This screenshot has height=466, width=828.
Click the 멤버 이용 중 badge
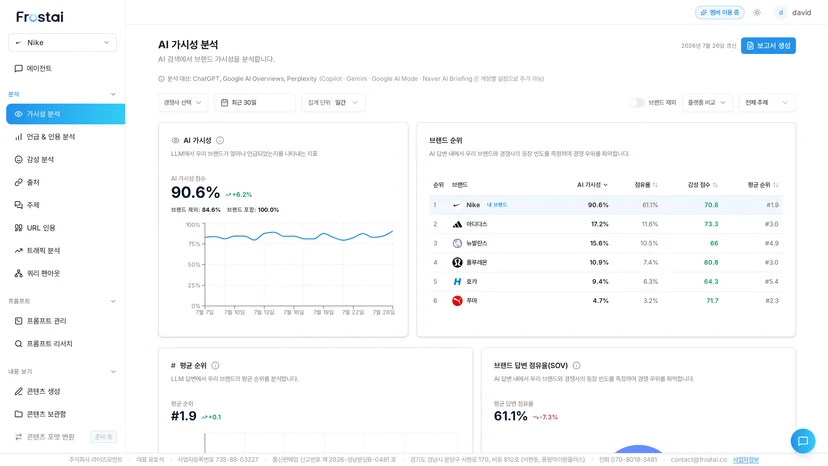pos(719,13)
